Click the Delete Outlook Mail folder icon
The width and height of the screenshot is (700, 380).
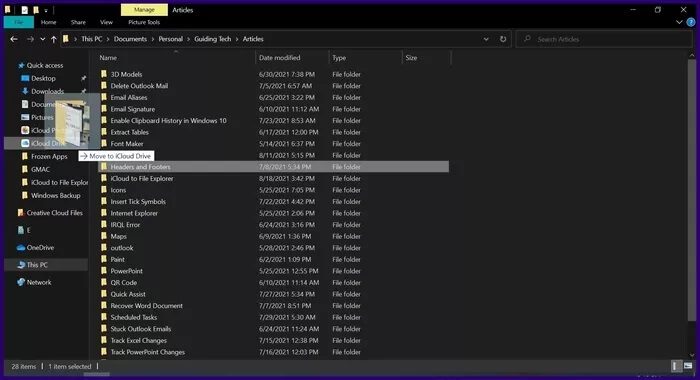104,86
